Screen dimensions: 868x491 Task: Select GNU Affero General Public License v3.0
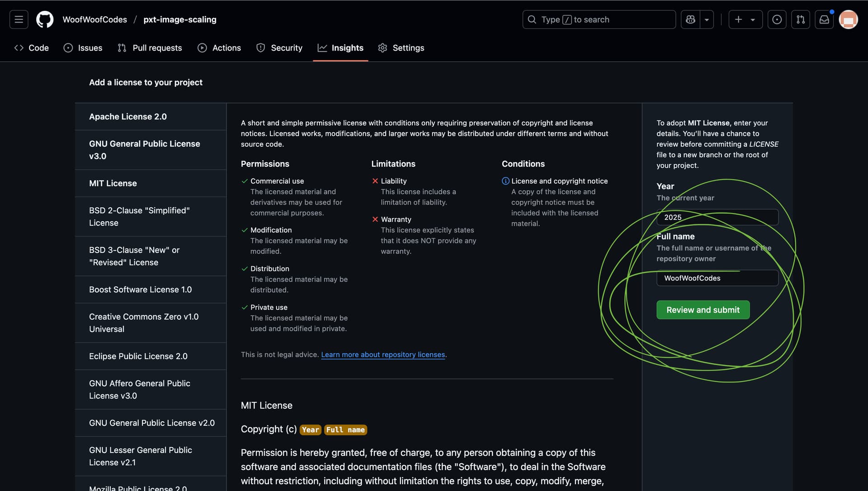(151, 389)
